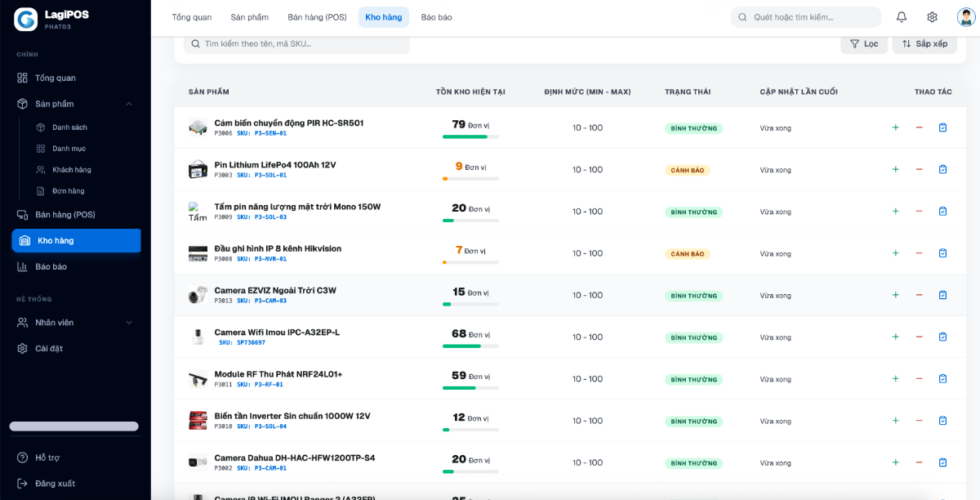Image resolution: width=980 pixels, height=500 pixels.
Task: Add stock to Tấm pin năng lượng Mono 150W
Action: [895, 211]
